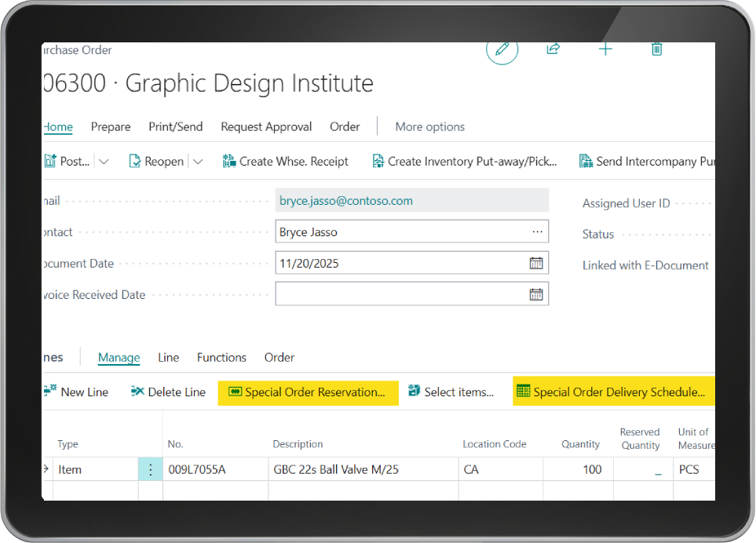Click the Document Date field 11/20/2025
Image resolution: width=756 pixels, height=543 pixels.
click(411, 263)
